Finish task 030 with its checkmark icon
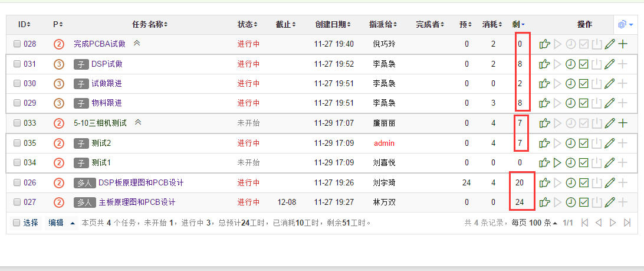Screen dimensions: 644x271 [x=583, y=83]
